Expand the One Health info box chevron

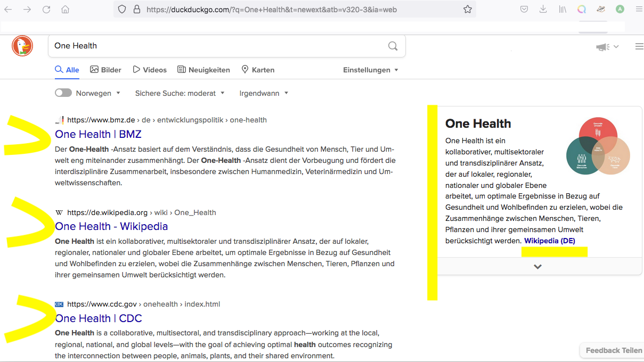pos(538,266)
